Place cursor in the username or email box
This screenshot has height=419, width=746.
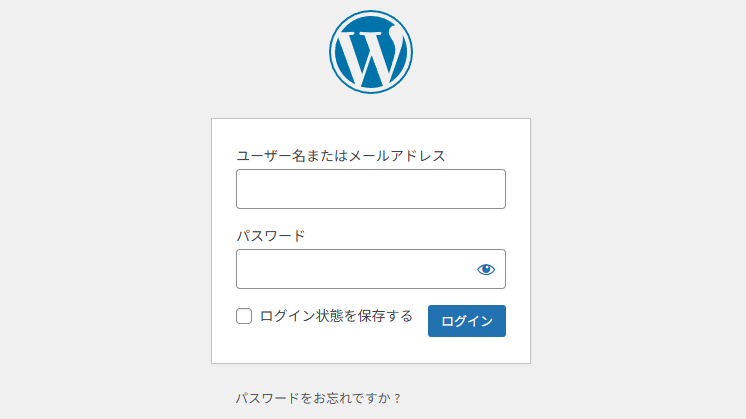tap(371, 189)
